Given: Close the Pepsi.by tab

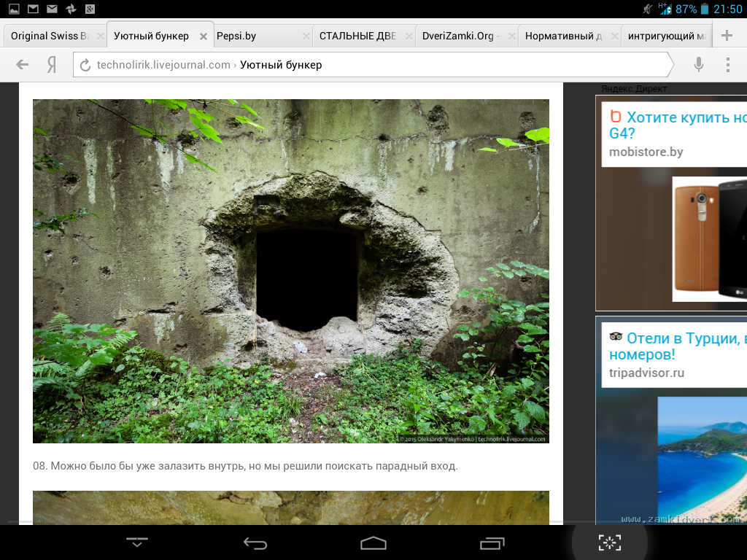Looking at the screenshot, I should point(306,36).
